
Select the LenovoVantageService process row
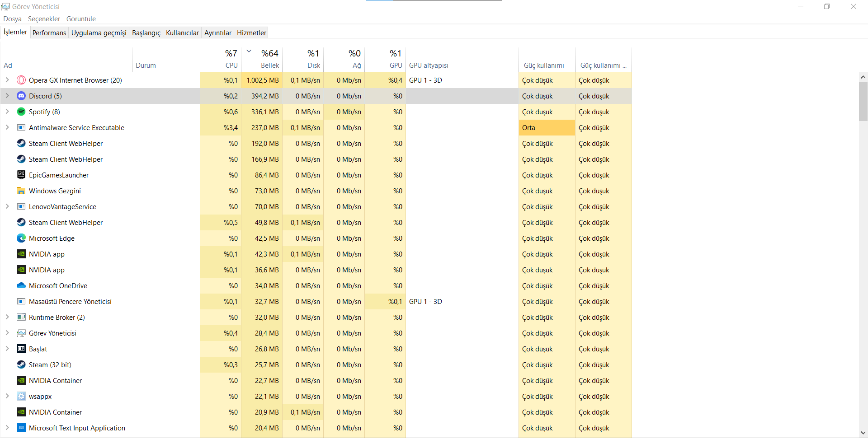[x=62, y=207]
